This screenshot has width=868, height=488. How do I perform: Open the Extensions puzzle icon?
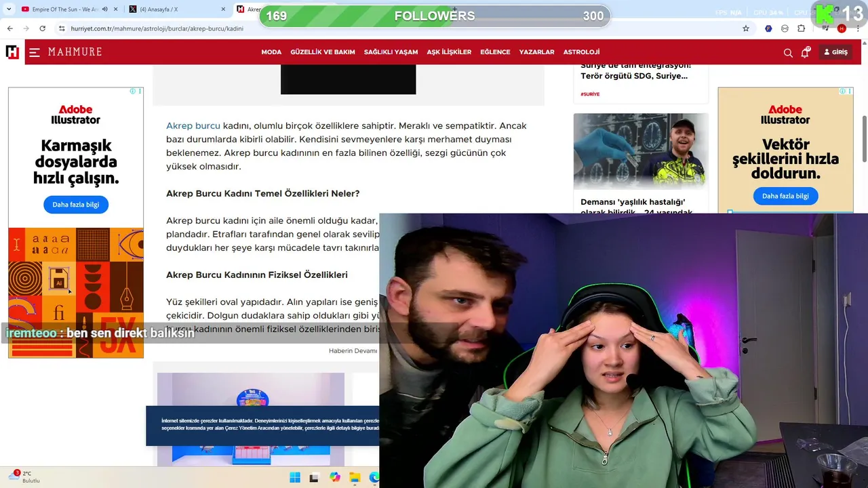point(801,28)
